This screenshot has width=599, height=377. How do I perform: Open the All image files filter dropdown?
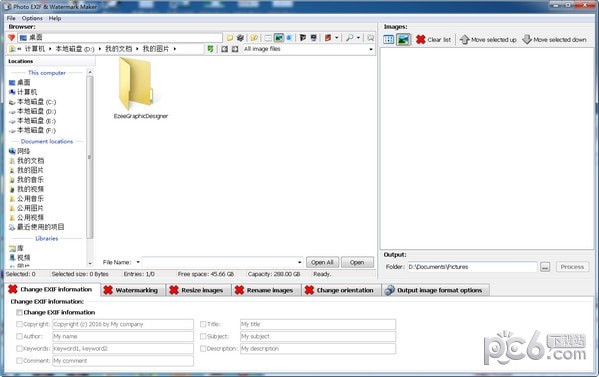(x=371, y=49)
